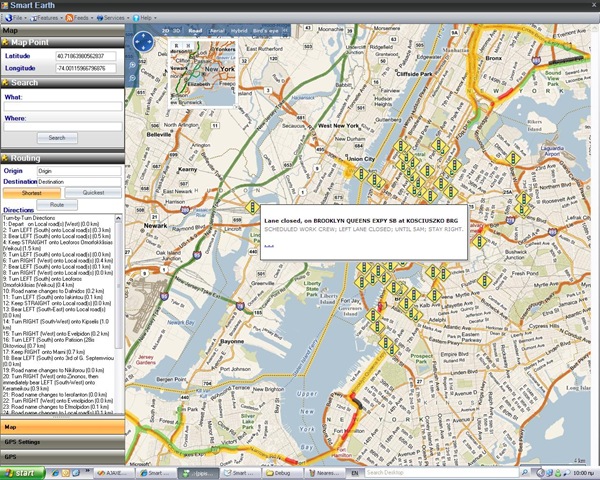Screen dimensions: 600x480
Task: Select direction step 6: Turn RIGHT (West)
Action: click(57, 261)
